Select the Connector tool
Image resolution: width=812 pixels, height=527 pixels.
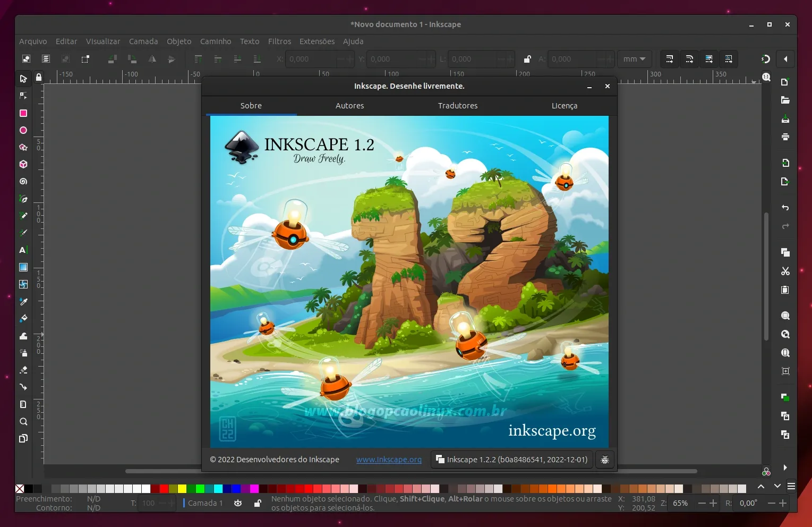[x=23, y=387]
